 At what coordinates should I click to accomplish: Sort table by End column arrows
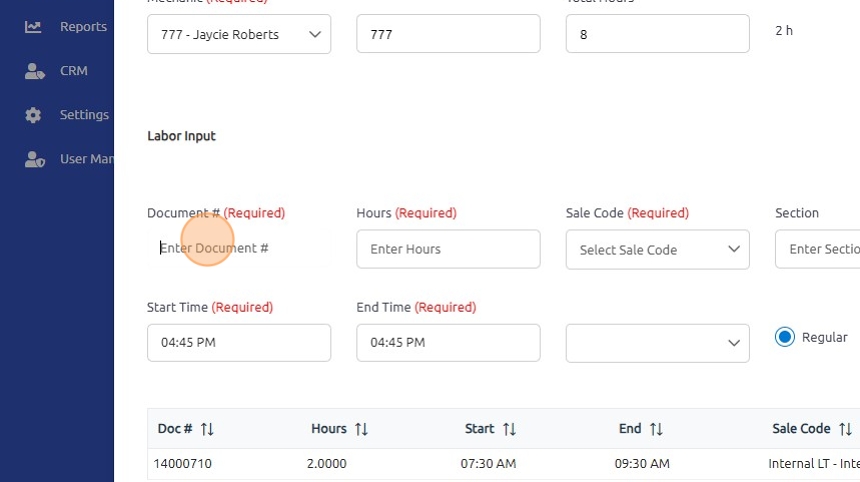656,429
